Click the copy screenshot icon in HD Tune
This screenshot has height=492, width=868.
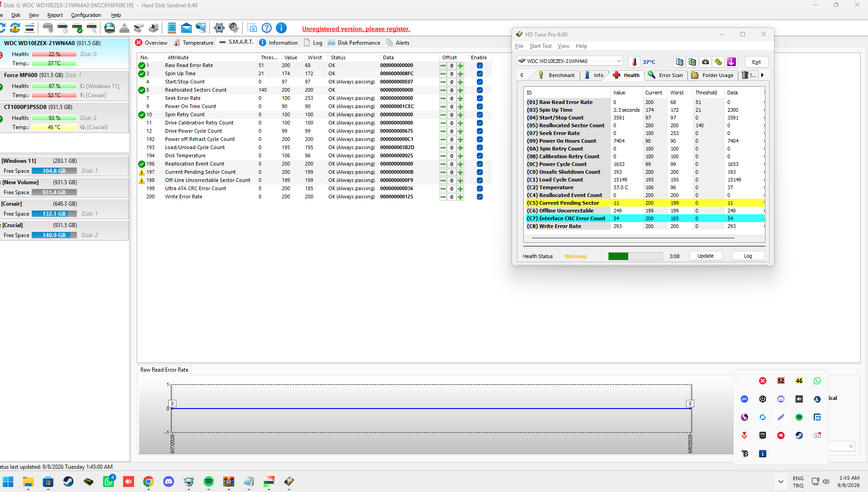pos(692,62)
